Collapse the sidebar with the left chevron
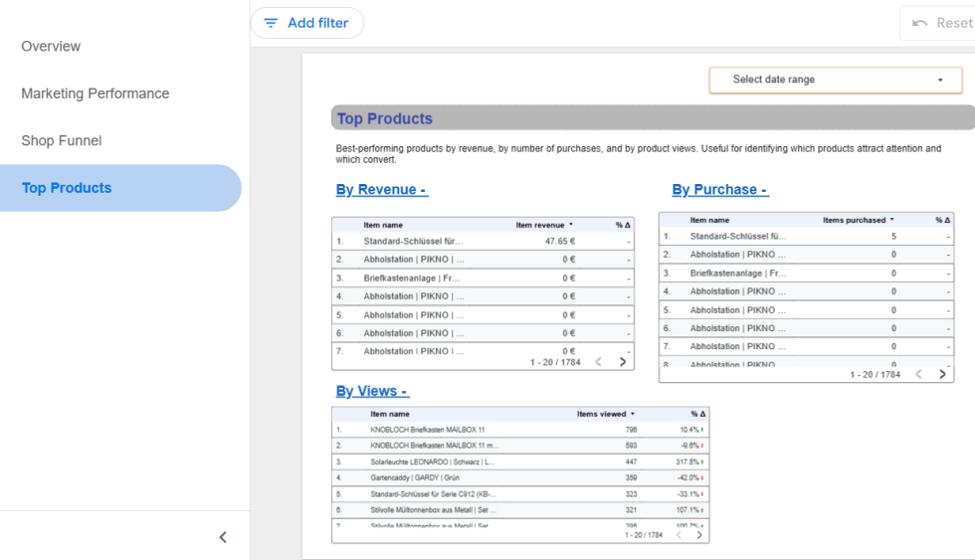Viewport: 975px width, 560px height. [223, 537]
